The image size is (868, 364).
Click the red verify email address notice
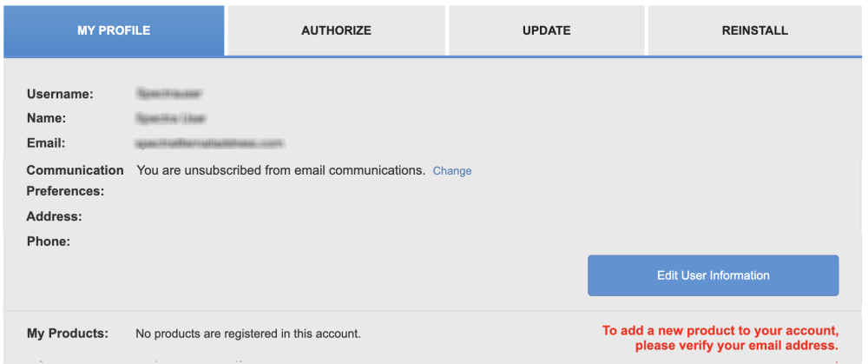(720, 338)
